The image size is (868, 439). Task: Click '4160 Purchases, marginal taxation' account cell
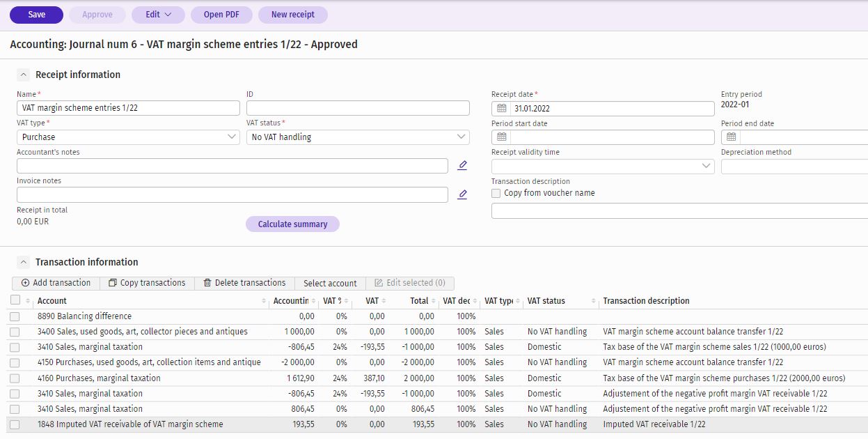(99, 378)
